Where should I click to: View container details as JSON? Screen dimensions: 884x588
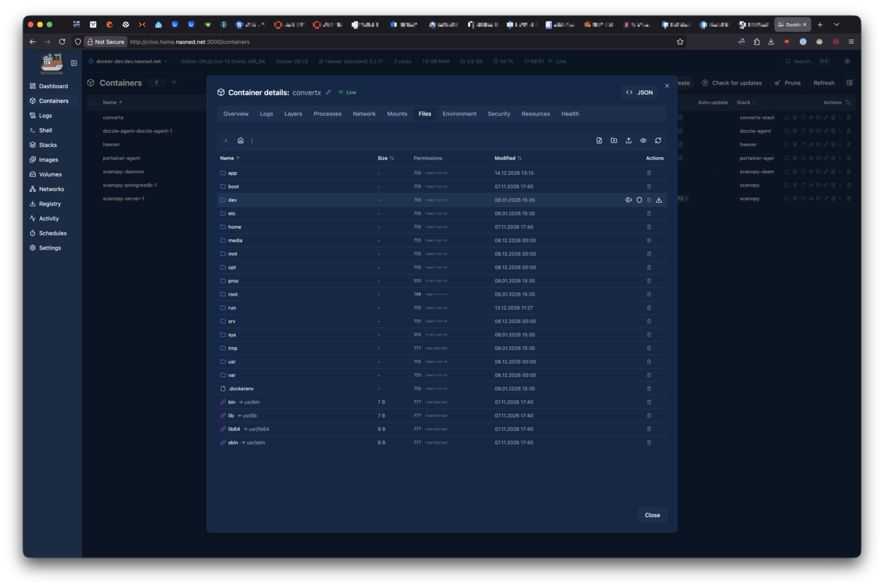639,93
